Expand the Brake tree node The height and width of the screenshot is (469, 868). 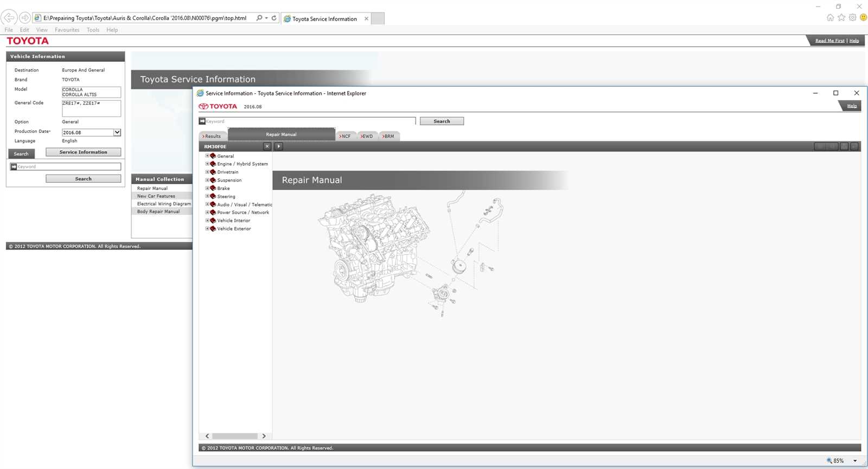click(207, 188)
